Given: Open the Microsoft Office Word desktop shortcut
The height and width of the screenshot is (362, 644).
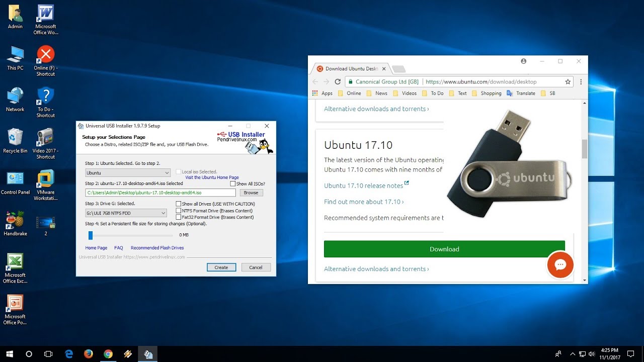Looking at the screenshot, I should click(45, 20).
